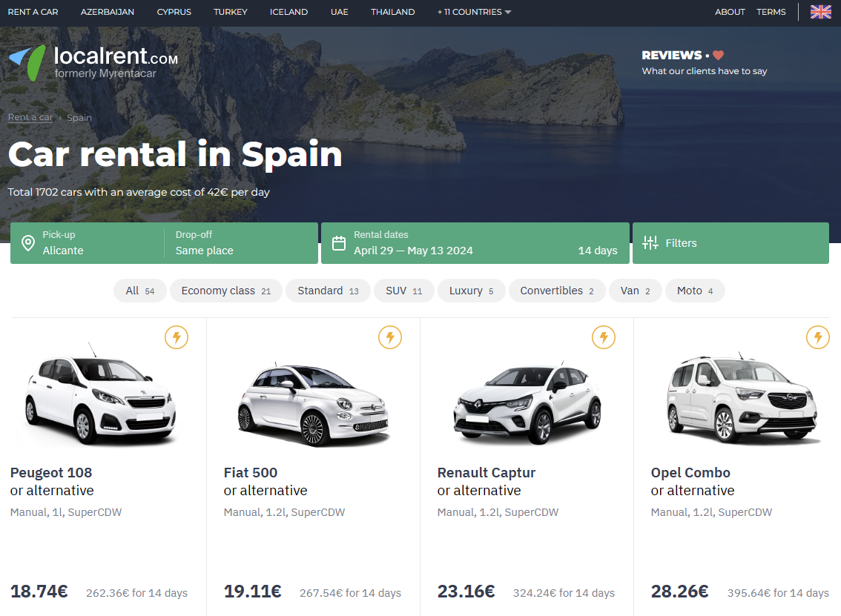Screen dimensions: 841x616
Task: Select the SUV category filter
Action: pyautogui.click(x=403, y=291)
